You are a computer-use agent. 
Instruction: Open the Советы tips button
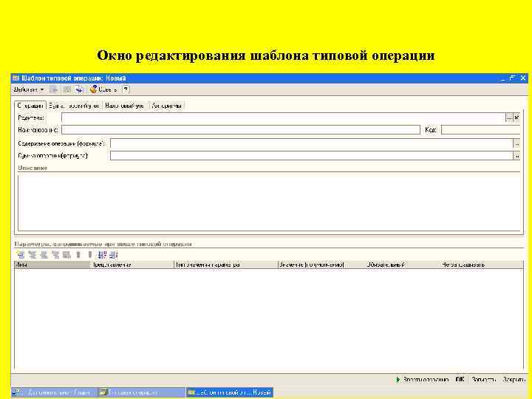(x=104, y=89)
